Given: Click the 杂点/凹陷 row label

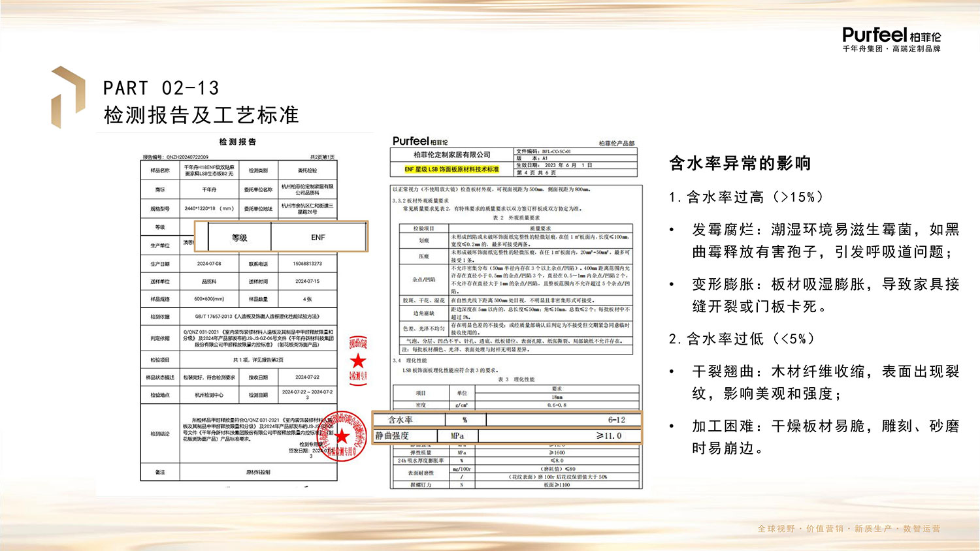Looking at the screenshot, I should pos(424,279).
